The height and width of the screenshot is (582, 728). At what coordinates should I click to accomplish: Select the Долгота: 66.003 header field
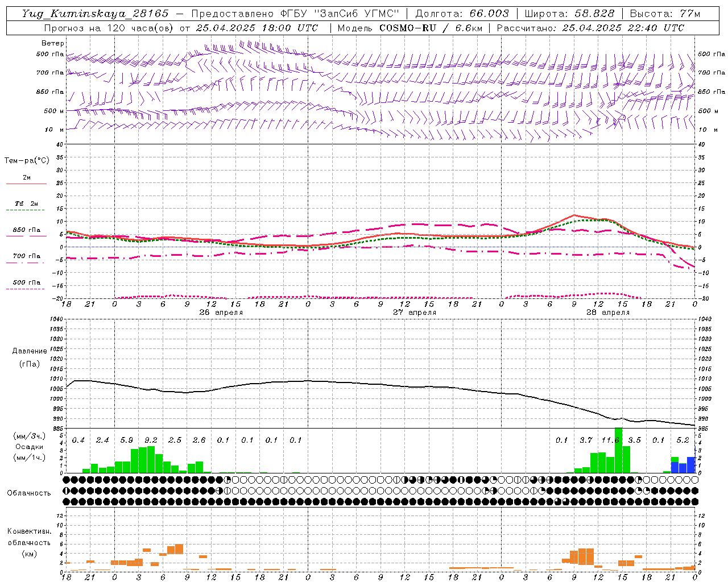462,14
